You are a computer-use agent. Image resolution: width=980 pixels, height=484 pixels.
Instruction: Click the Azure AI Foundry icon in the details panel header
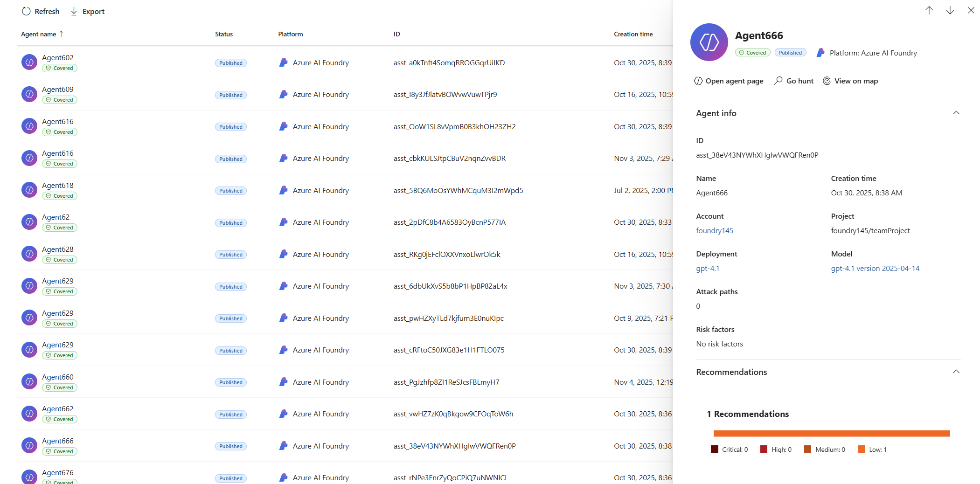820,53
